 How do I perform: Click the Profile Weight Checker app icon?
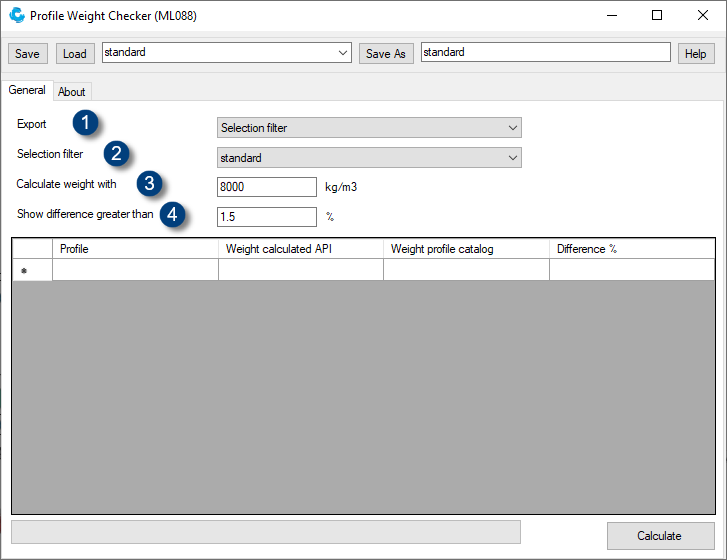[16, 16]
